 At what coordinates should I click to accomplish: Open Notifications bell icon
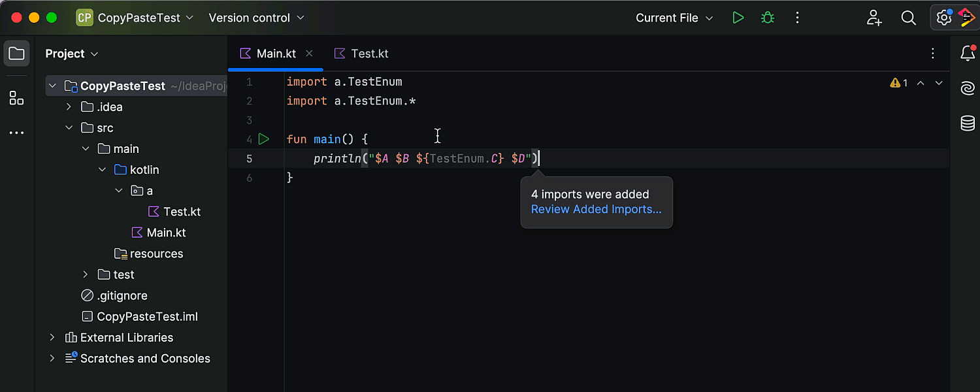(968, 54)
